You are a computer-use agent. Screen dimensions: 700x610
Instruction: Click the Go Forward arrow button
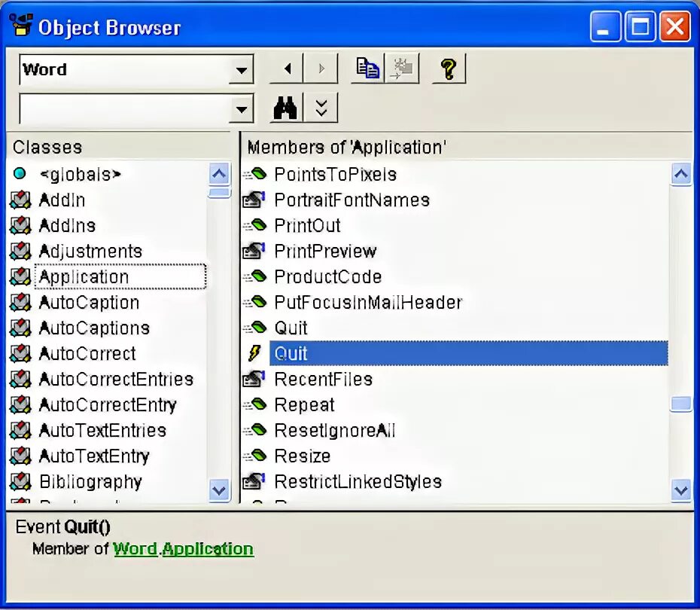(x=321, y=69)
